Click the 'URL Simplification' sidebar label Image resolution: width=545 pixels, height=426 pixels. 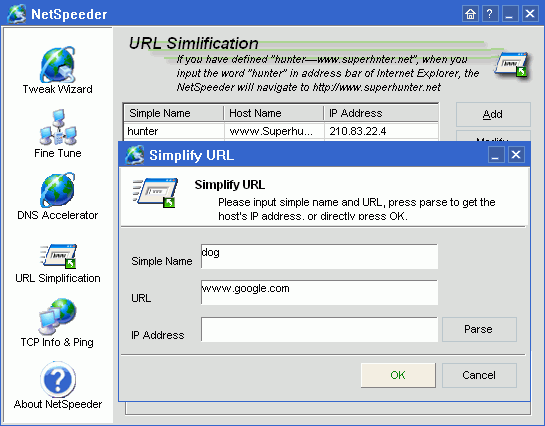point(58,278)
